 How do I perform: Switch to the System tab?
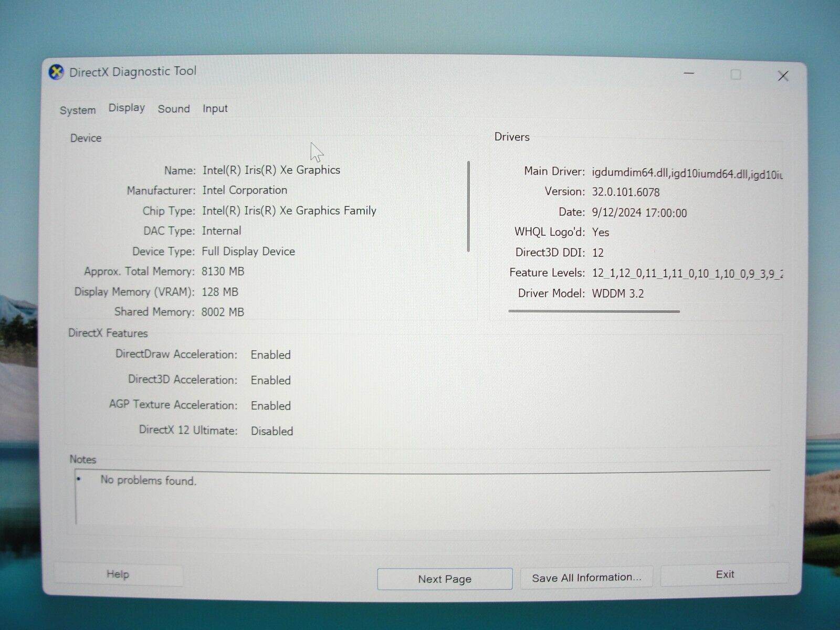click(78, 110)
